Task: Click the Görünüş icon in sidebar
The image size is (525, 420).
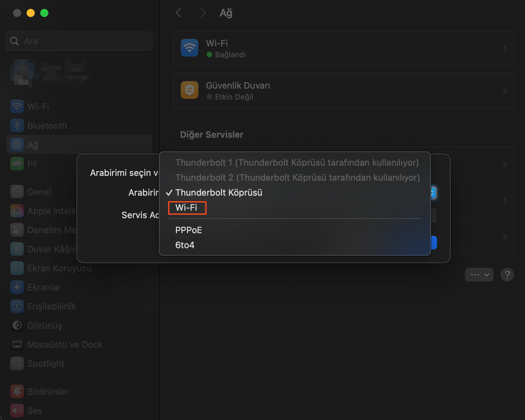Action: tap(17, 325)
